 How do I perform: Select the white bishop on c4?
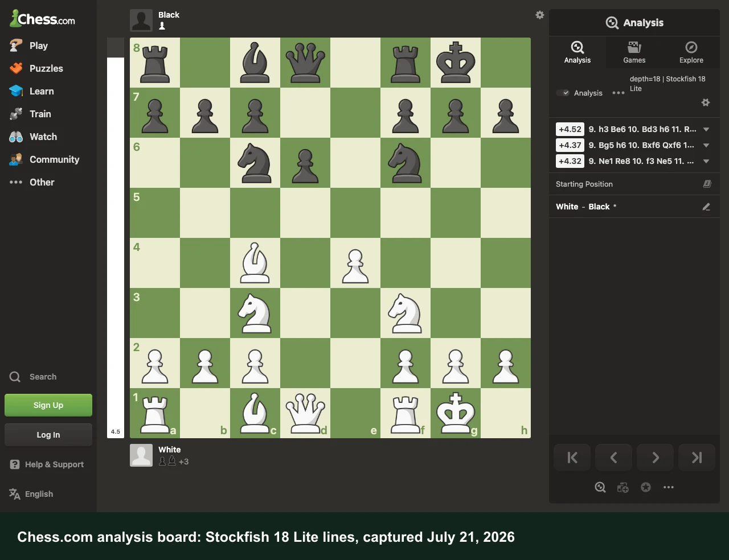pyautogui.click(x=255, y=263)
